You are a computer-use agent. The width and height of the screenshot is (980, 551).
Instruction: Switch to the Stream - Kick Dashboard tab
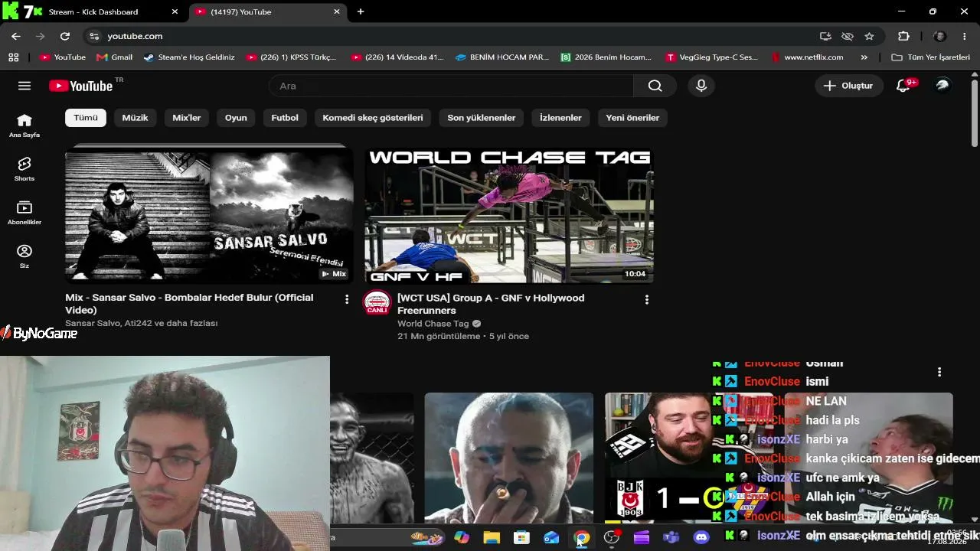click(x=93, y=12)
